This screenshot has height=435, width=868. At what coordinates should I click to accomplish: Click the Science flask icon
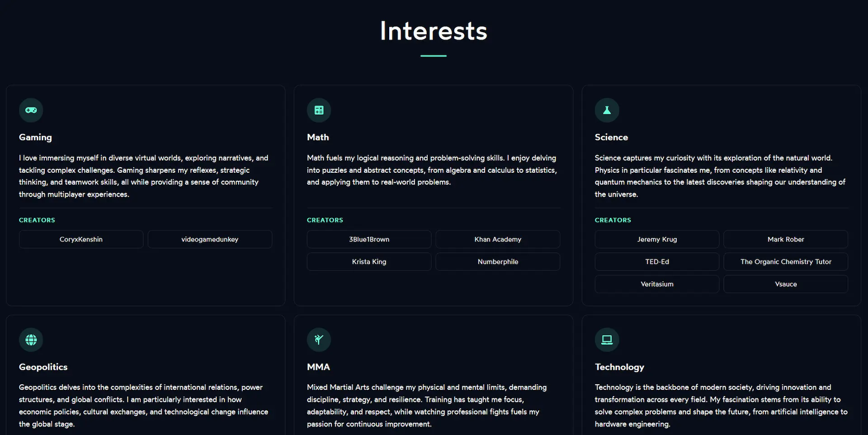(607, 110)
